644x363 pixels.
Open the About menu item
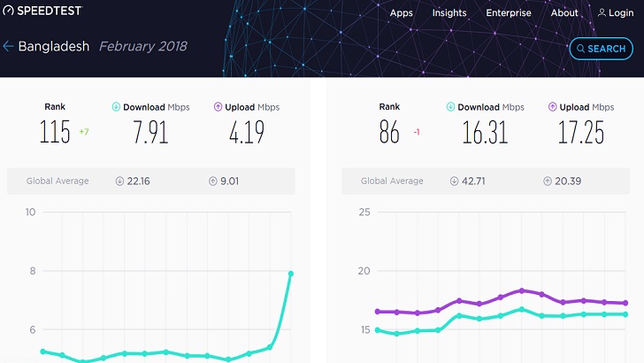pos(564,13)
